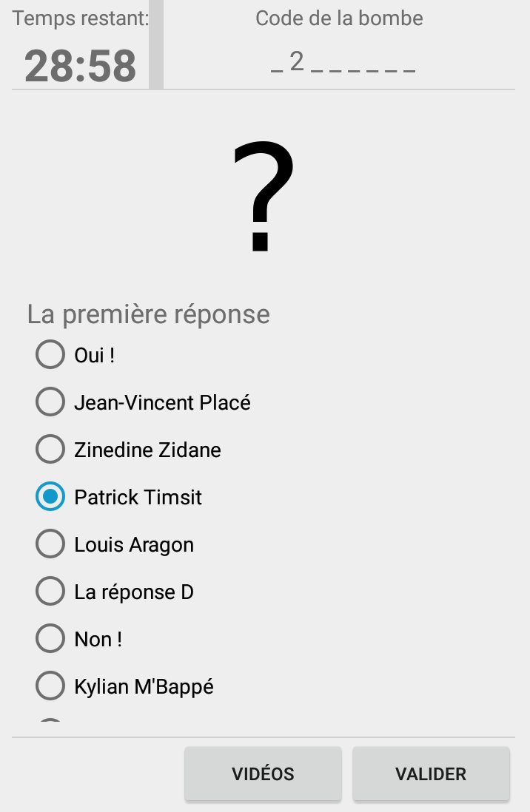The height and width of the screenshot is (812, 530).
Task: Click the "La première réponse" question label
Action: coord(148,314)
